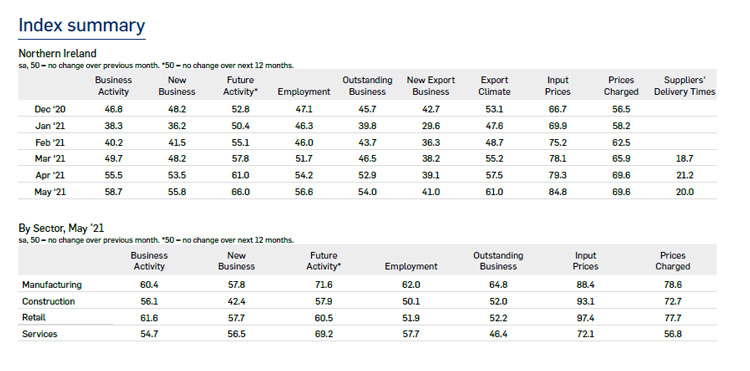750x371 pixels.
Task: Click Jan '21 New Export Business value 29.6
Action: [x=430, y=126]
